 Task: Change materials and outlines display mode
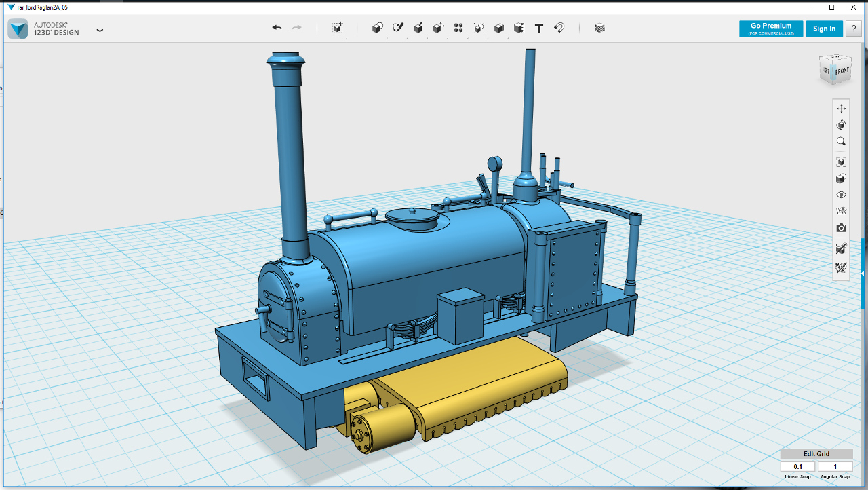click(841, 178)
